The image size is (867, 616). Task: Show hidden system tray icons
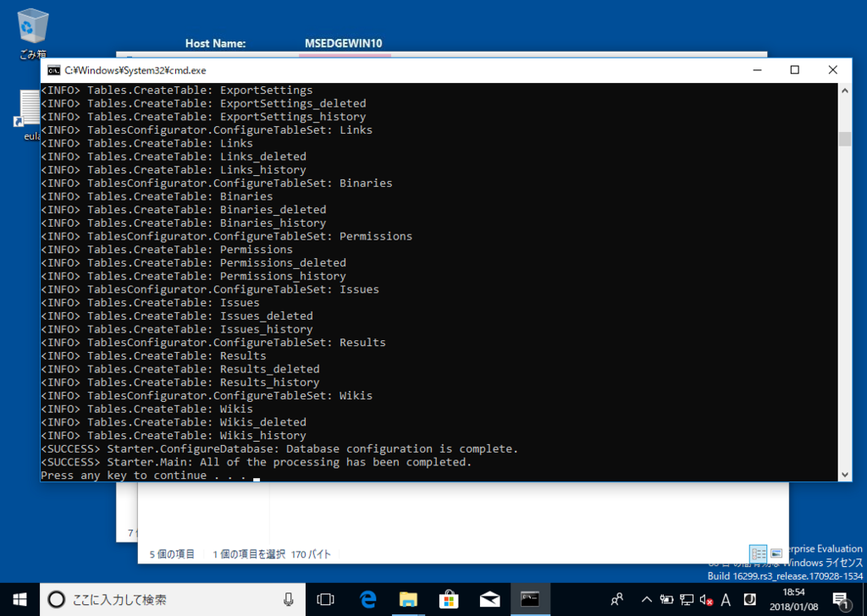point(646,599)
